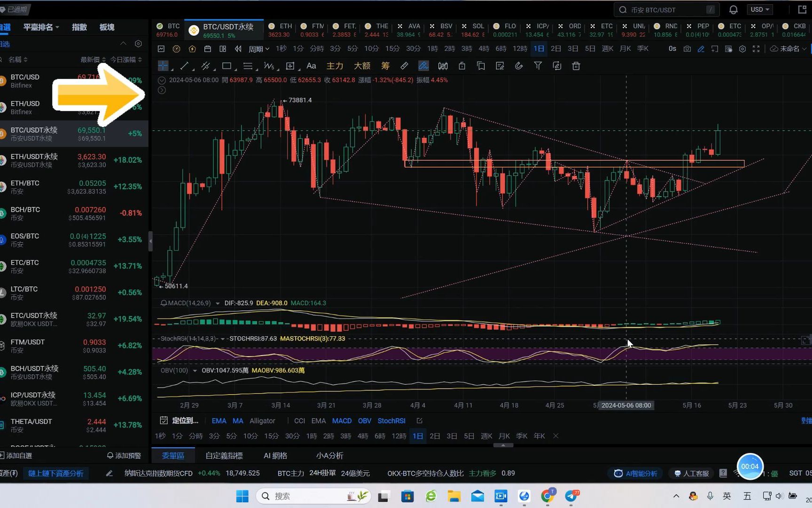Viewport: 812px width, 508px height.
Task: Focus the 币安 BTC/USDT search field
Action: [x=667, y=9]
